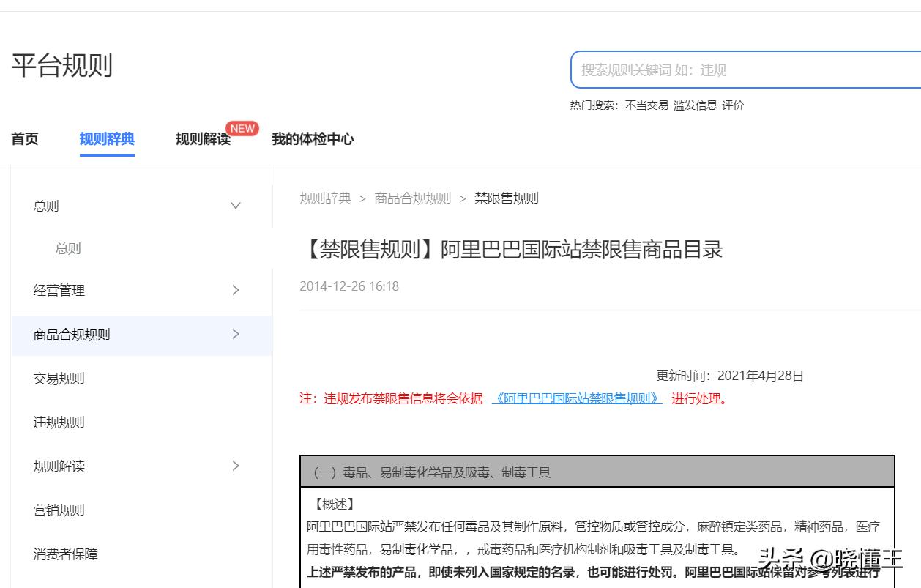Image resolution: width=921 pixels, height=588 pixels.
Task: Open 商品合规规则 breadcrumb link
Action: point(413,198)
